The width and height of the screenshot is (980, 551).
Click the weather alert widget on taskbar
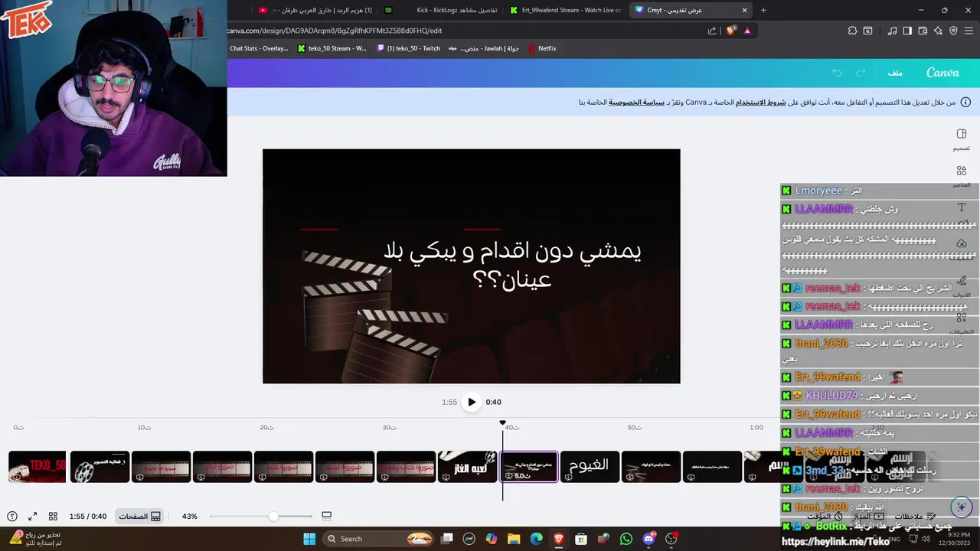(x=35, y=539)
